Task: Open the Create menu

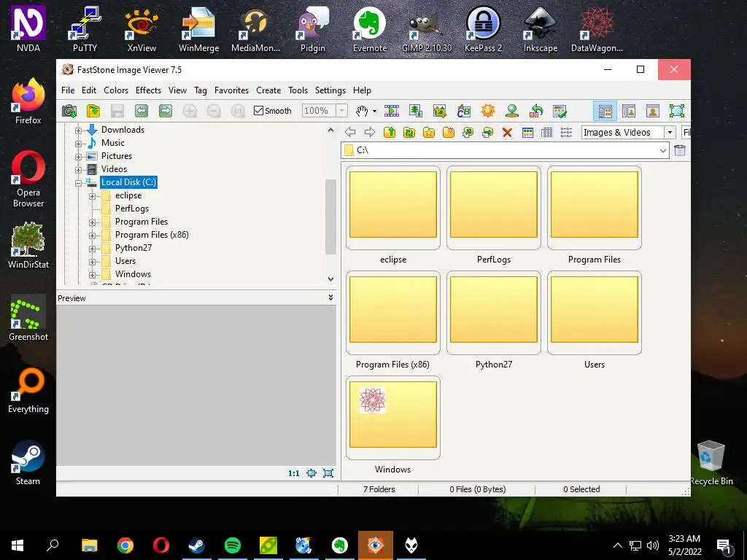Action: [x=268, y=90]
